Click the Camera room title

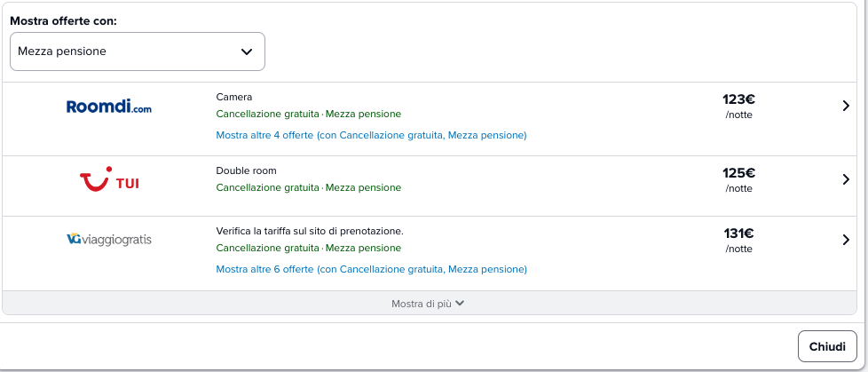[x=234, y=97]
